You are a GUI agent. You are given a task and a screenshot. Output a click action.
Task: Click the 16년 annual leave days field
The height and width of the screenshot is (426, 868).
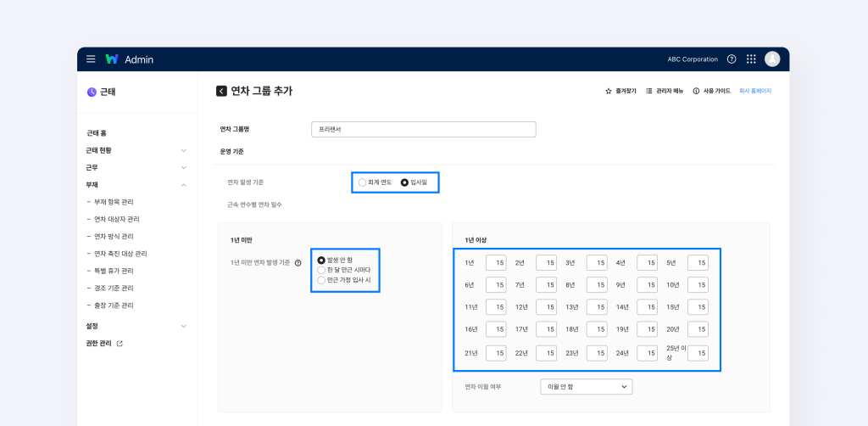click(x=496, y=329)
